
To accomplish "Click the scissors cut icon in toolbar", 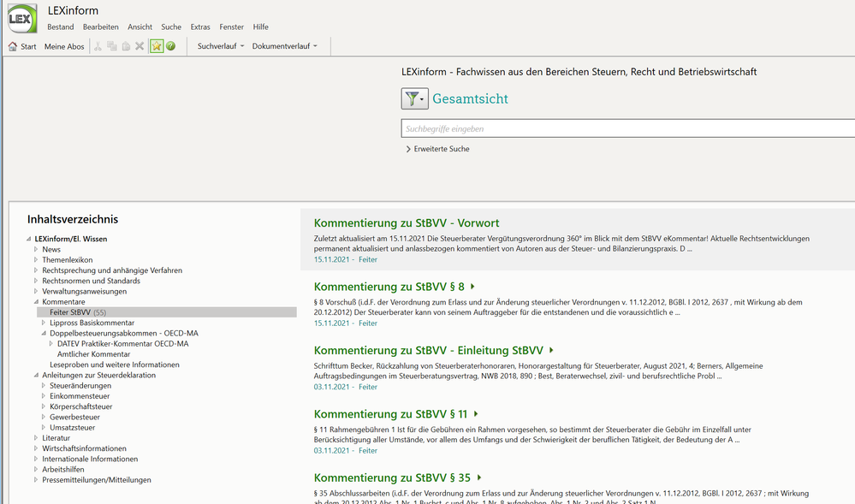I will point(98,46).
